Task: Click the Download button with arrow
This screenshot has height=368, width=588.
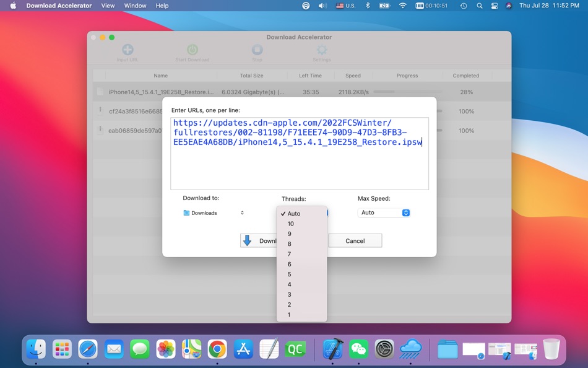Action: tap(259, 241)
